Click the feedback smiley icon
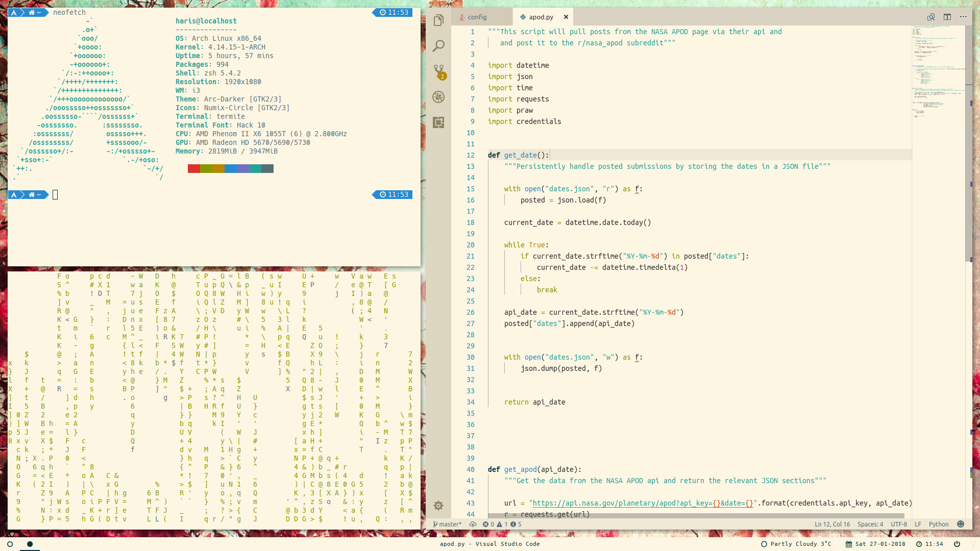Image resolution: width=980 pixels, height=551 pixels. pos(961,524)
